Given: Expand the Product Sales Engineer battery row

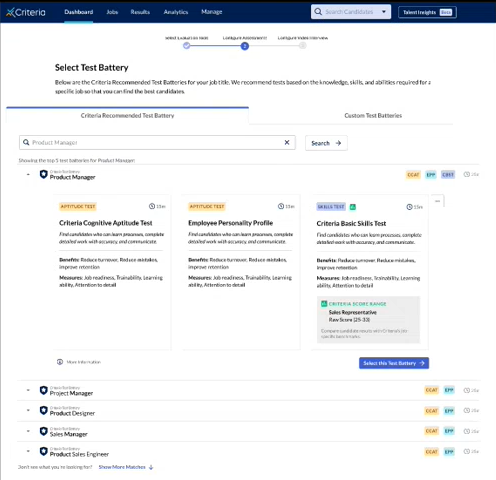Looking at the screenshot, I should (28, 451).
